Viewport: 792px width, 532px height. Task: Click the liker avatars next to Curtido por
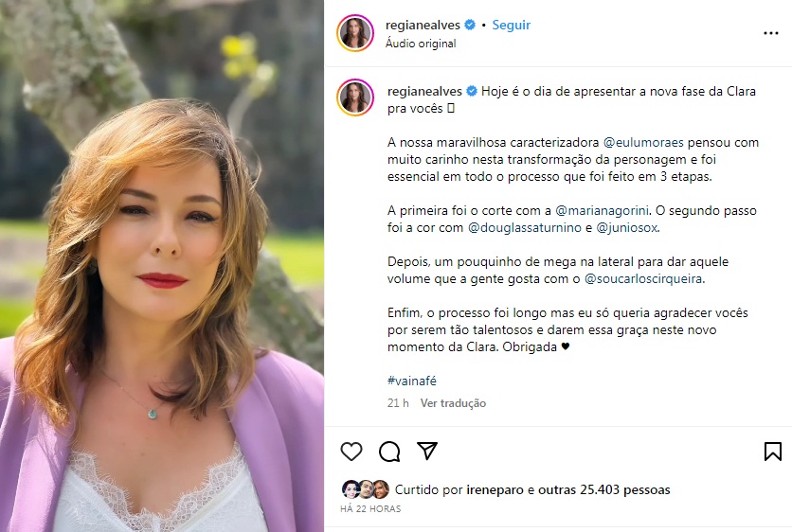click(366, 489)
